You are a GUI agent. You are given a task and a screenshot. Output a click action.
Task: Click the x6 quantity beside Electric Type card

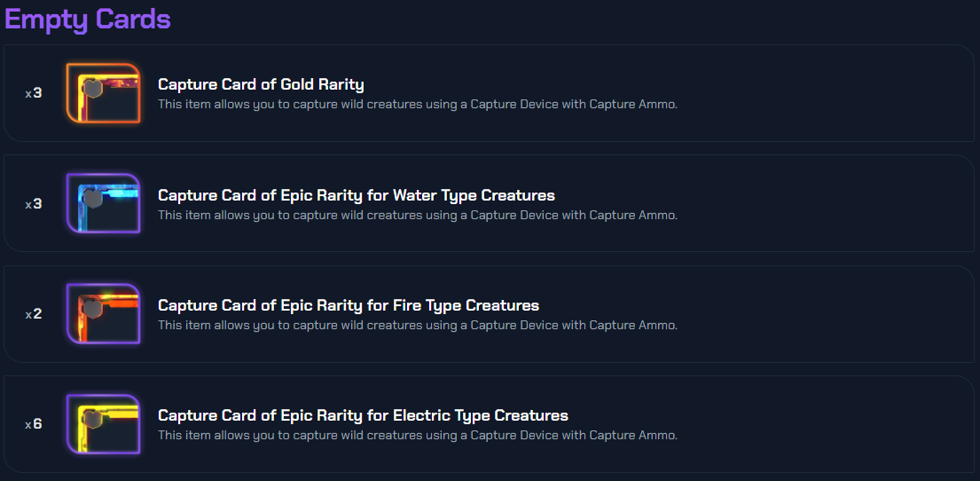pos(34,424)
